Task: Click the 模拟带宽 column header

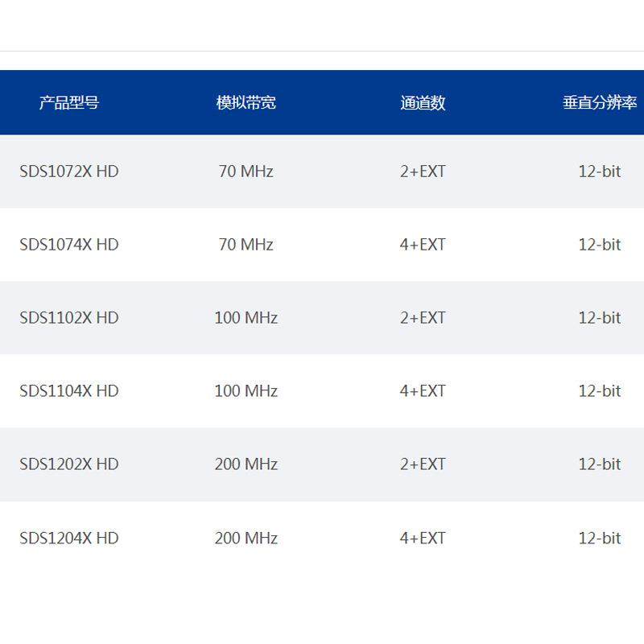Action: [246, 102]
